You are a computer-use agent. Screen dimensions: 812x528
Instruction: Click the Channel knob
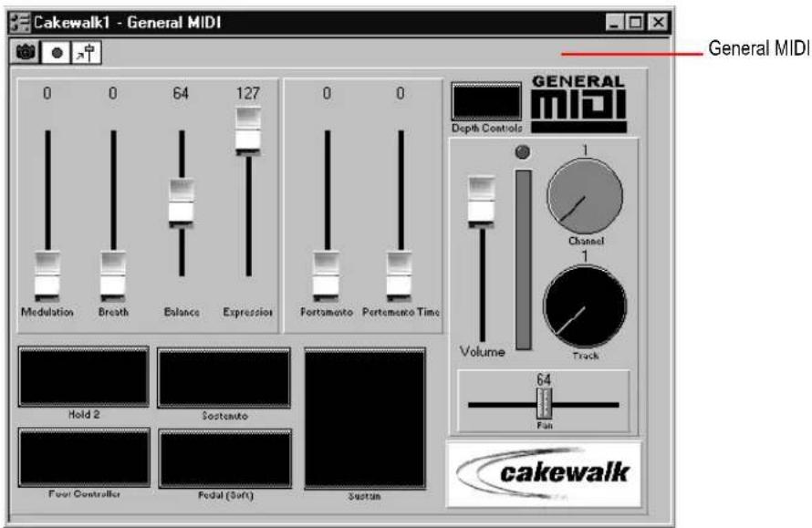coord(585,197)
